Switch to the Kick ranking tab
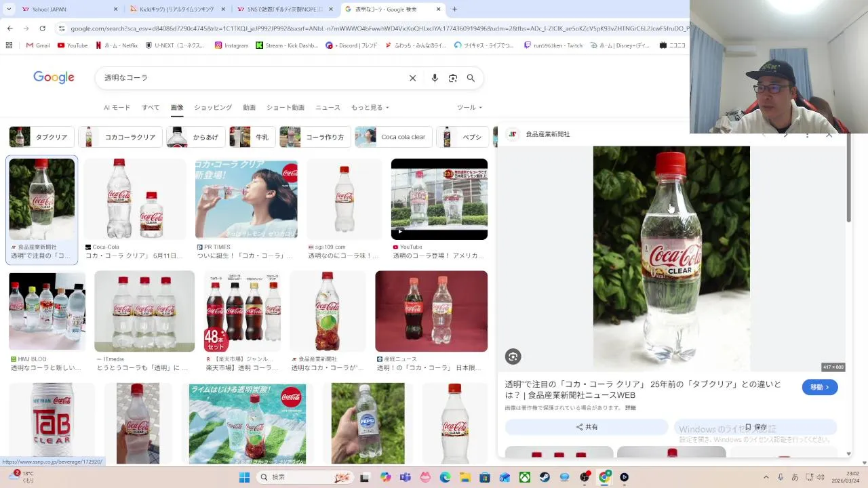Viewport: 868px width, 488px height. 177,9
